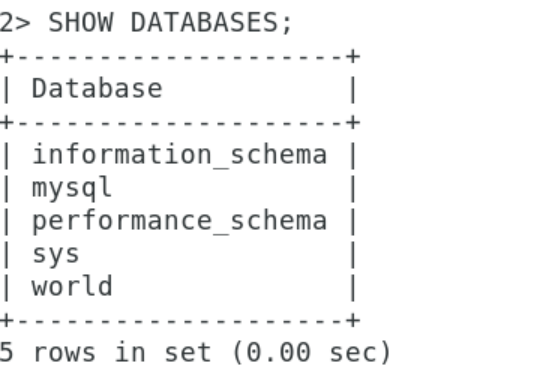Click the top dashed border of table
The height and width of the screenshot is (390, 546).
coord(180,56)
